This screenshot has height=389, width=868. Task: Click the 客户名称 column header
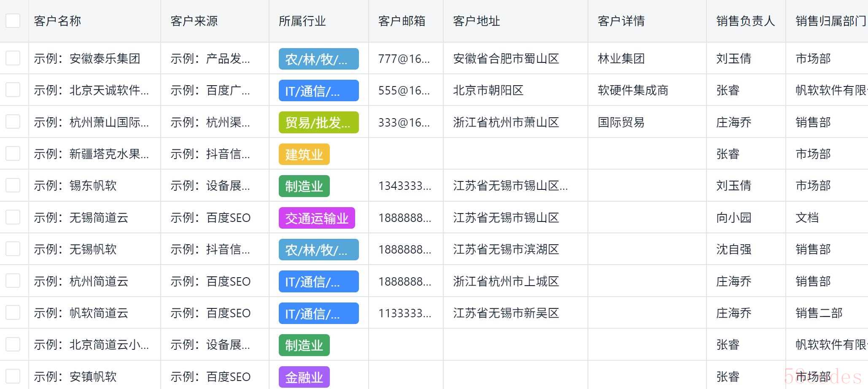click(x=57, y=21)
